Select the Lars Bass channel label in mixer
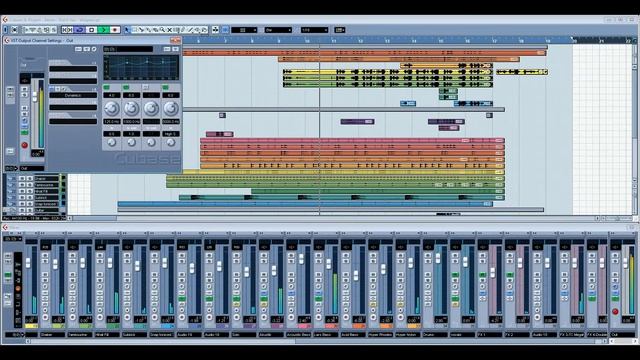This screenshot has height=360, width=640. point(325,334)
